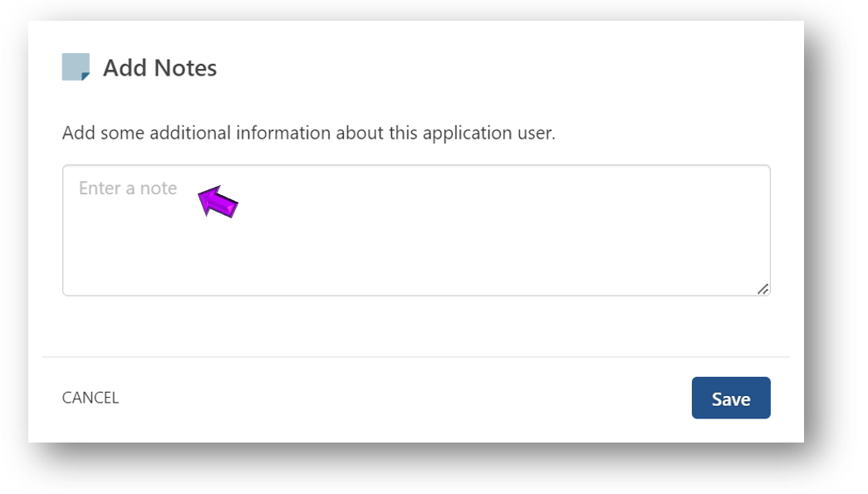Click the center of the note textarea
The height and width of the screenshot is (494, 868).
tap(416, 230)
